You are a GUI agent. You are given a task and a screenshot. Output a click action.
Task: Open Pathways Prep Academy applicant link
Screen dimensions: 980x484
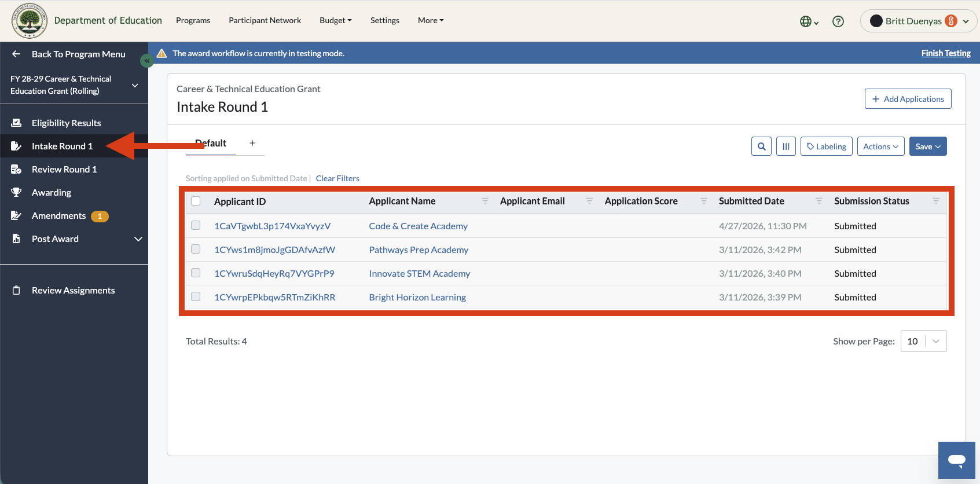pyautogui.click(x=419, y=250)
